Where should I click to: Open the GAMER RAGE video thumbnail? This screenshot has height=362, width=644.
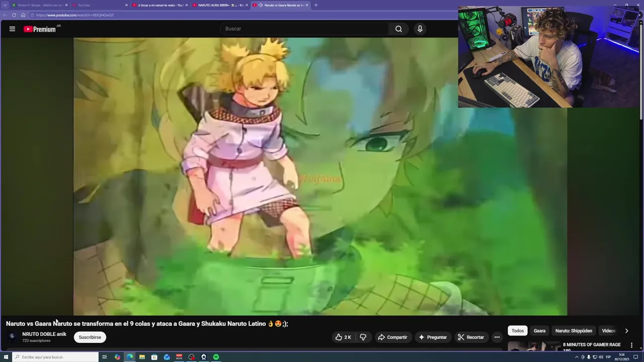click(533, 347)
